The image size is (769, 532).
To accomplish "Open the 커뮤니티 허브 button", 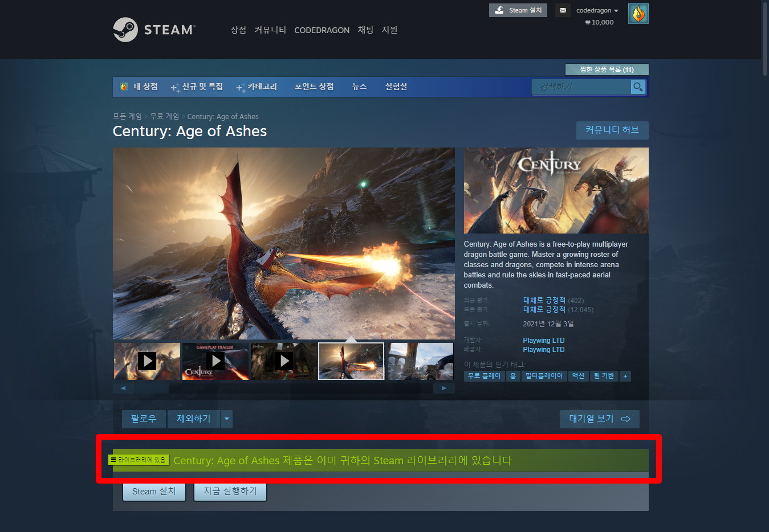I will pyautogui.click(x=612, y=130).
